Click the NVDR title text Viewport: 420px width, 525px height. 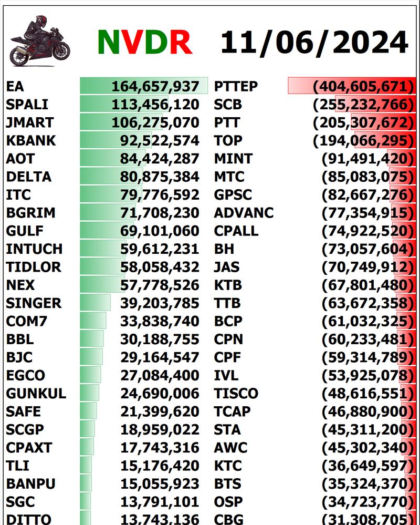144,42
